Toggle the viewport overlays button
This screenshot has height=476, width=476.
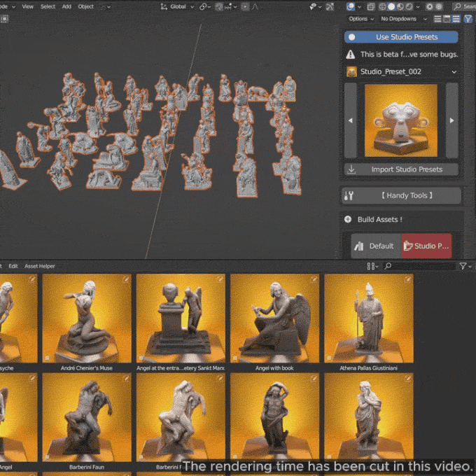tap(351, 6)
